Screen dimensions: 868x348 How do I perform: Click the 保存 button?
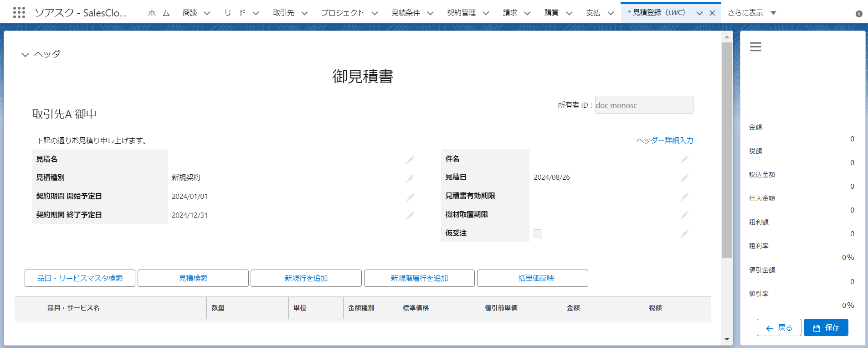tap(826, 327)
